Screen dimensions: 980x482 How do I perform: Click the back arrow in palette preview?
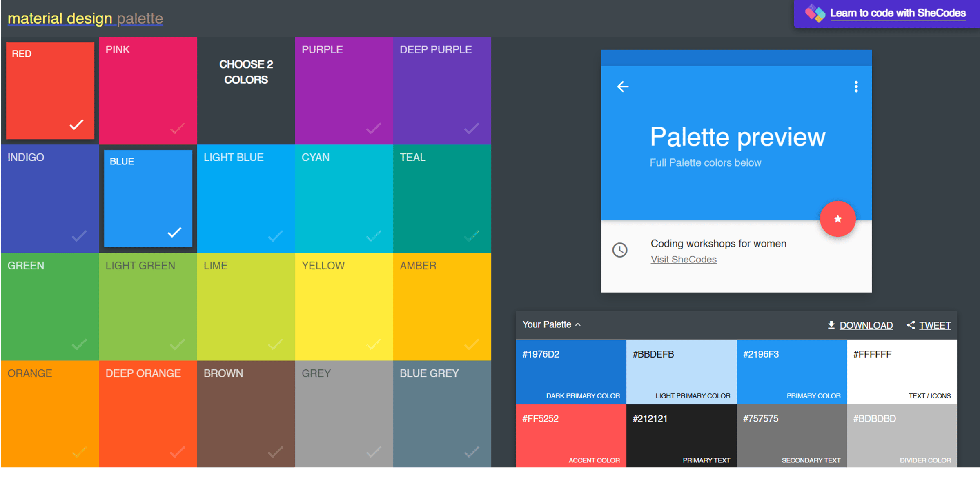coord(623,87)
